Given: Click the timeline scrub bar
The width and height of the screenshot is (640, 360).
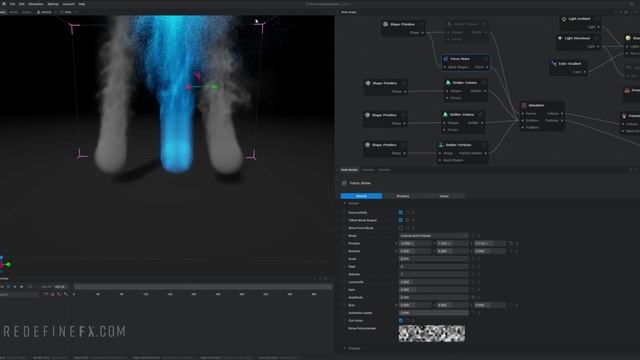Looking at the screenshot, I should coord(203,287).
